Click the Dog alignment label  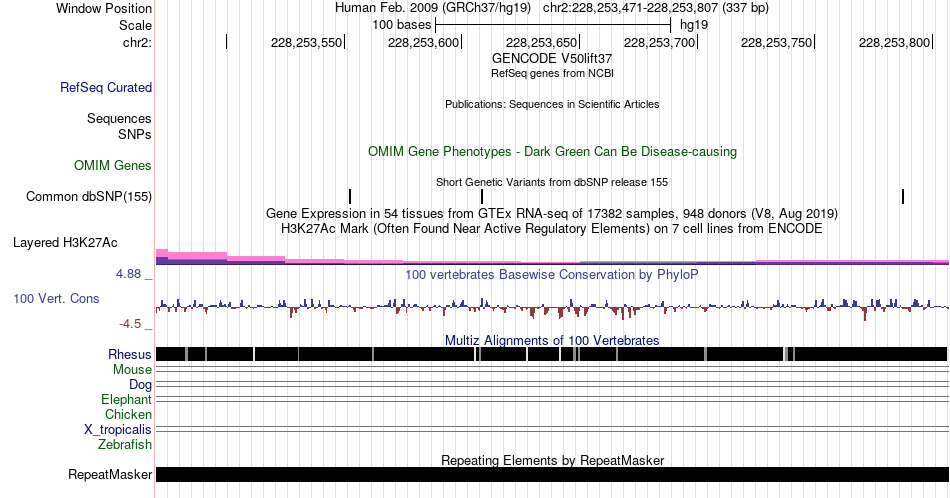tap(141, 385)
